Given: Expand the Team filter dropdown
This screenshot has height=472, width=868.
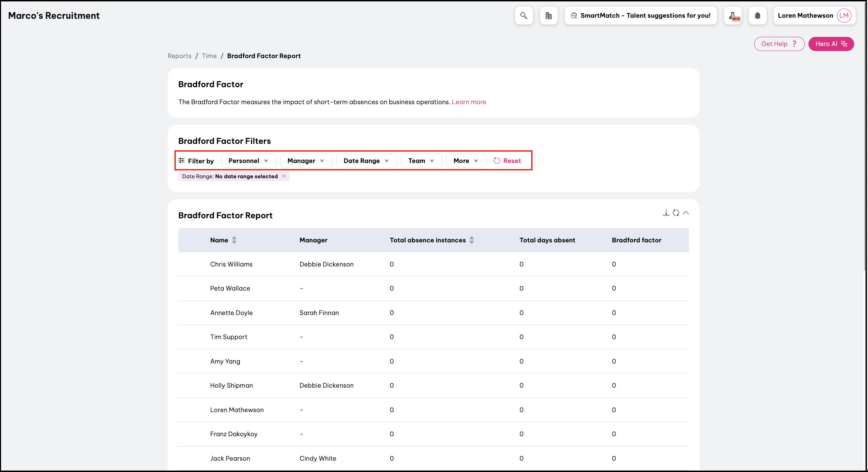Looking at the screenshot, I should (421, 161).
